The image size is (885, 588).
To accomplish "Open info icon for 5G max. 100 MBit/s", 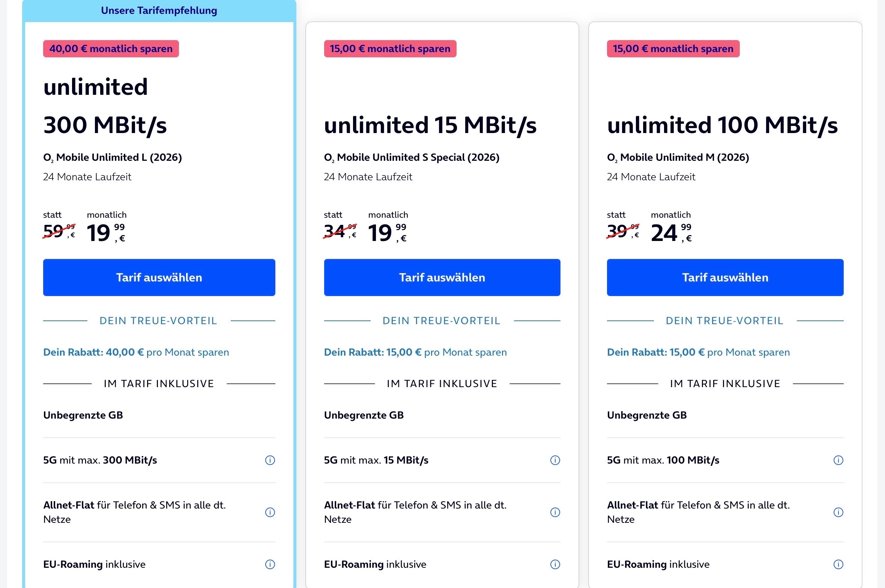I will pyautogui.click(x=838, y=460).
